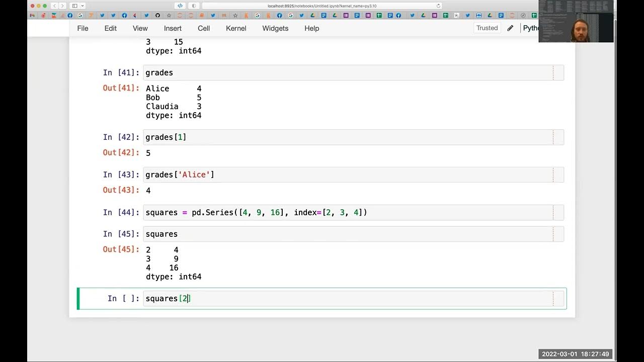Click the Python kernel name indicator

[531, 28]
